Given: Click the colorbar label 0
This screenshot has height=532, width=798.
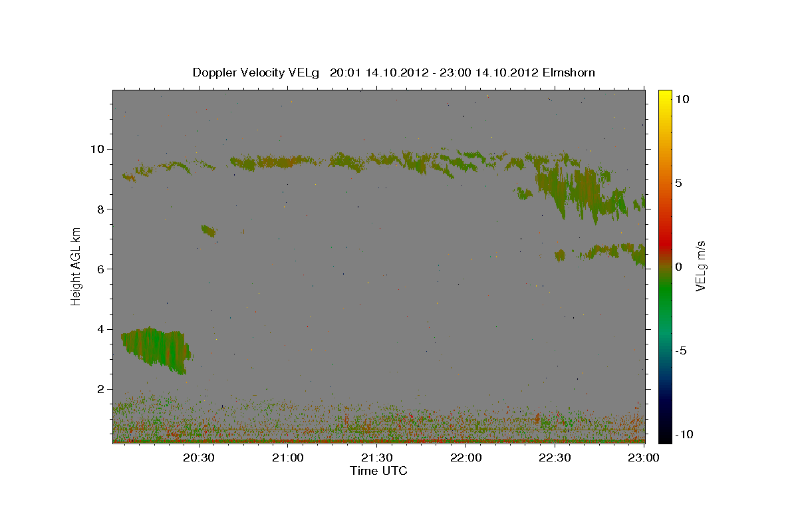Looking at the screenshot, I should point(679,266).
